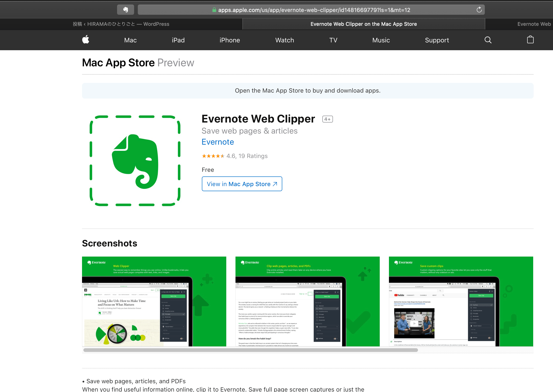Viewport: 553px width, 392px height.
Task: Click the Evernote Web Clipper app icon
Action: [135, 161]
